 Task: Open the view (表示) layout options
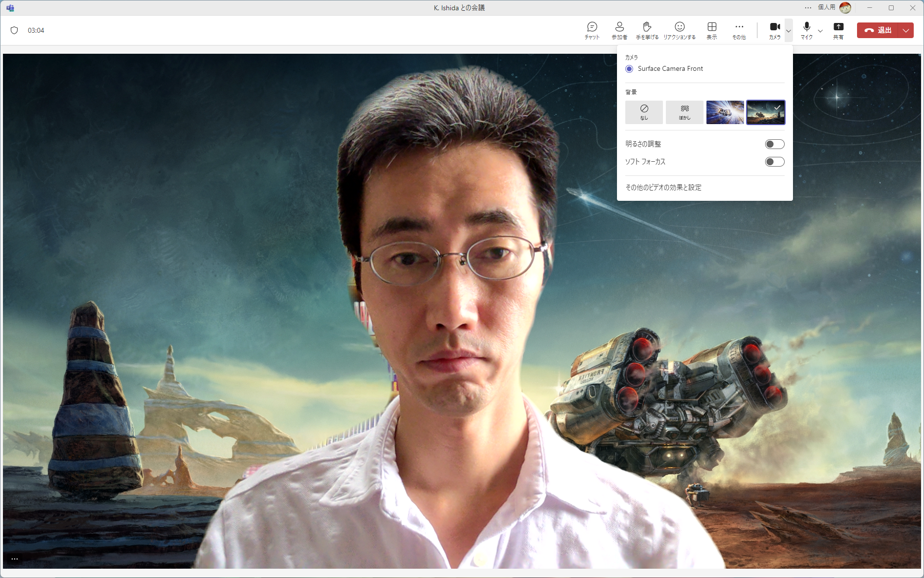(712, 30)
